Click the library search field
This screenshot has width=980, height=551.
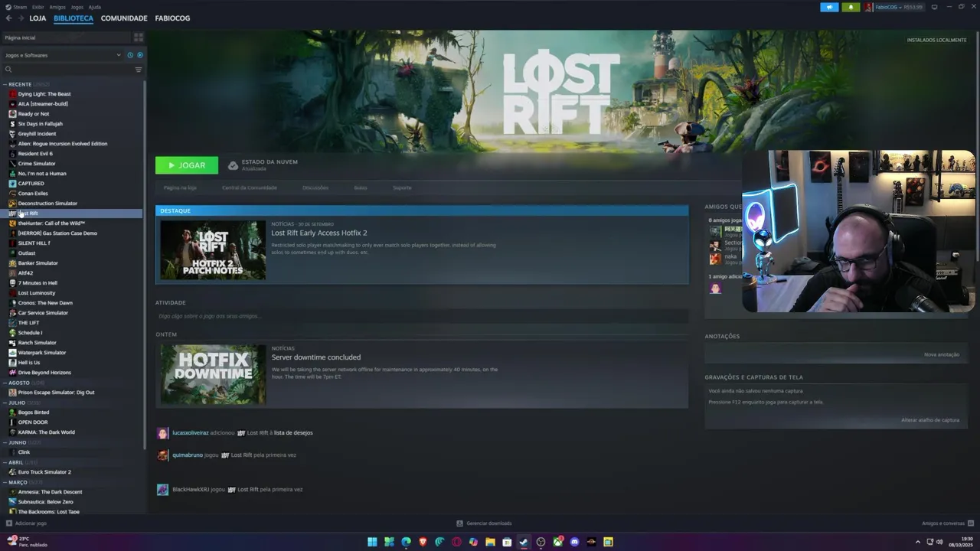click(x=69, y=70)
